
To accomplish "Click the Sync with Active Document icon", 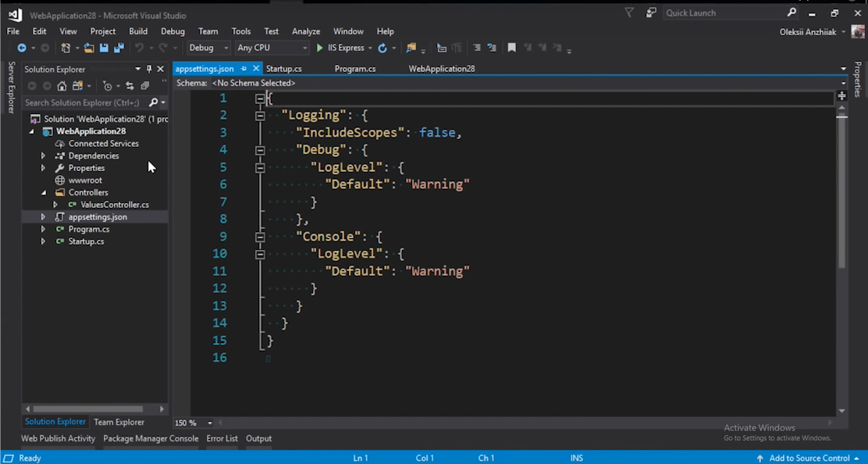I will tap(130, 86).
